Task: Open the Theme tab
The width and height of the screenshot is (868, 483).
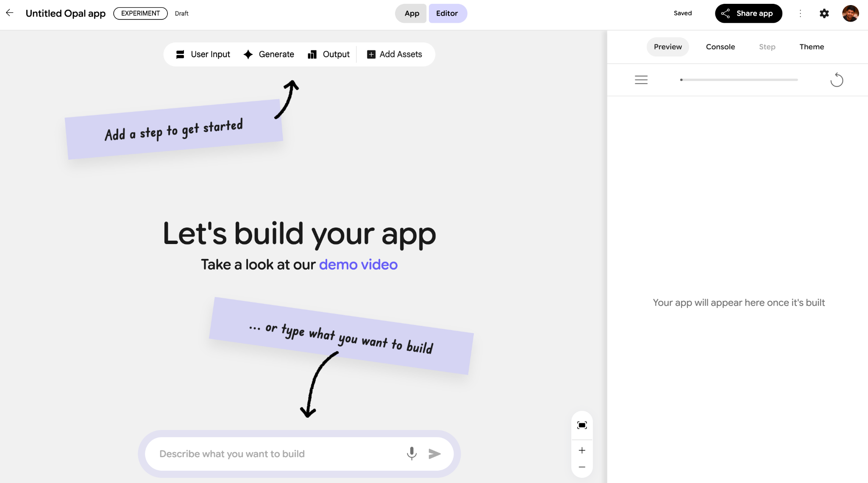Action: 811,47
